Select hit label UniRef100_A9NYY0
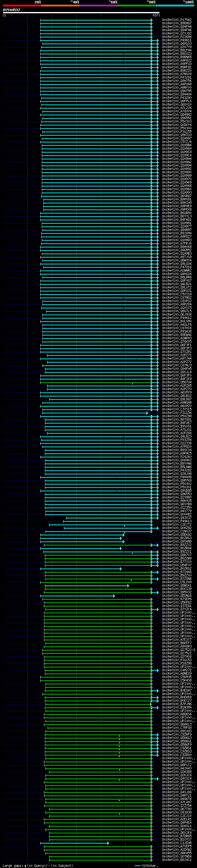Viewport: 197px width, 868px height. point(176,88)
